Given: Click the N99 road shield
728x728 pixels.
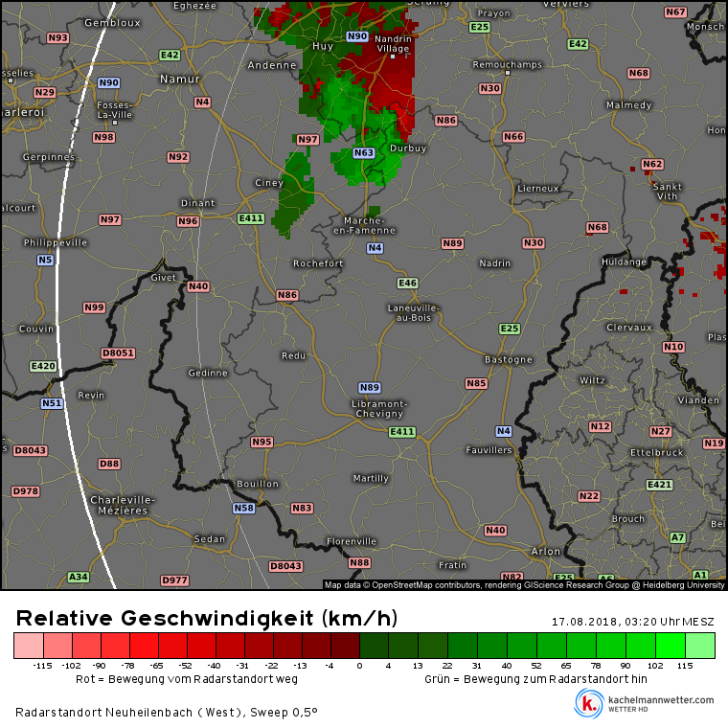Looking at the screenshot, I should coord(94,307).
